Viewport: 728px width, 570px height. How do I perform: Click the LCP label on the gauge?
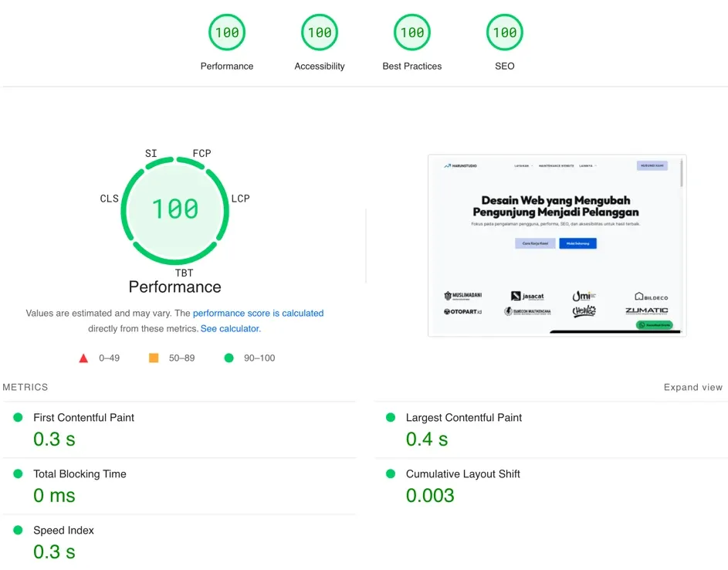tap(241, 198)
